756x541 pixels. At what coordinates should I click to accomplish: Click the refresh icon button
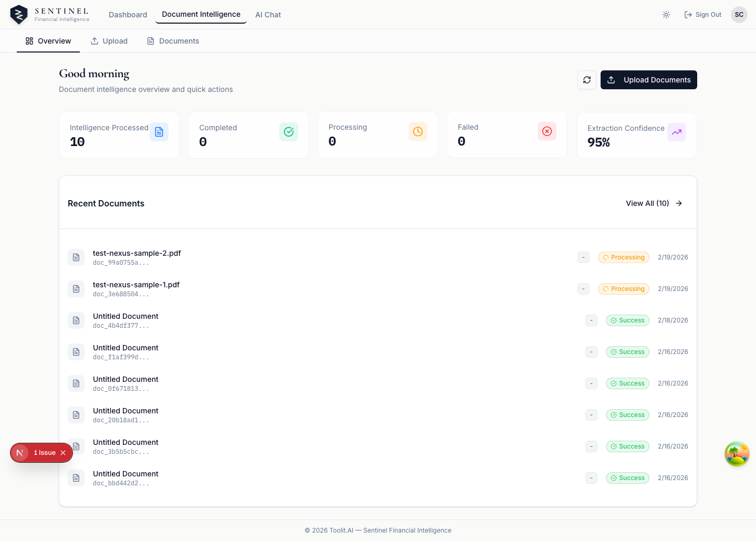[587, 80]
